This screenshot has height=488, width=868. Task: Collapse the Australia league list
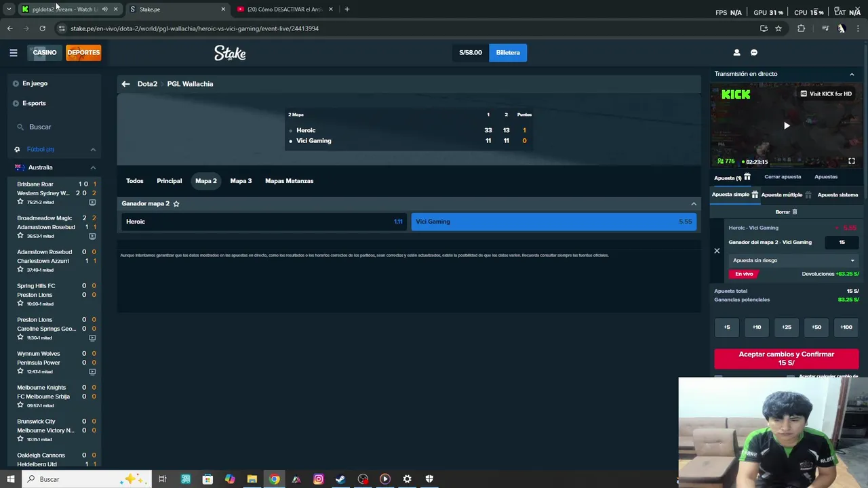[93, 167]
